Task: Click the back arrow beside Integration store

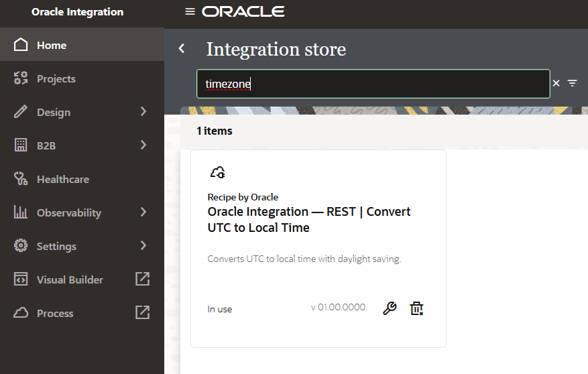Action: [181, 48]
